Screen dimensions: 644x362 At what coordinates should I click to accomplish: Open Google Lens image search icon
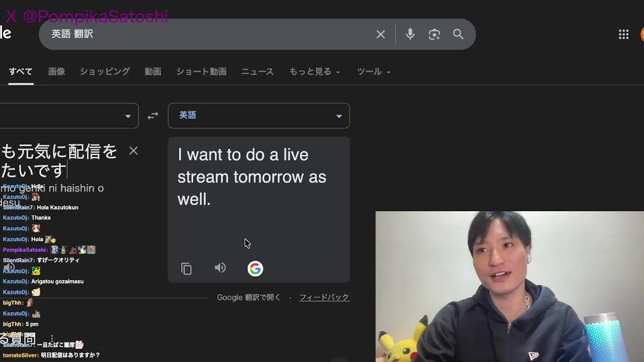(x=434, y=34)
